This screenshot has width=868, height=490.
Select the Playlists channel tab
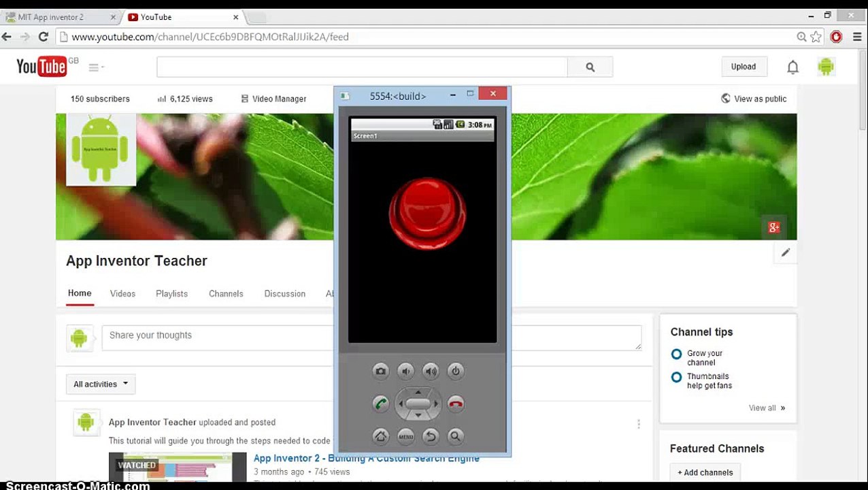coord(171,293)
